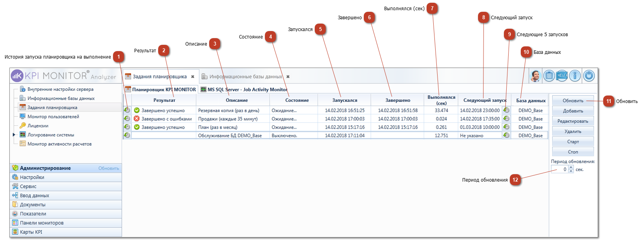
Task: Close the Задания планировщика tab
Action: pyautogui.click(x=193, y=77)
